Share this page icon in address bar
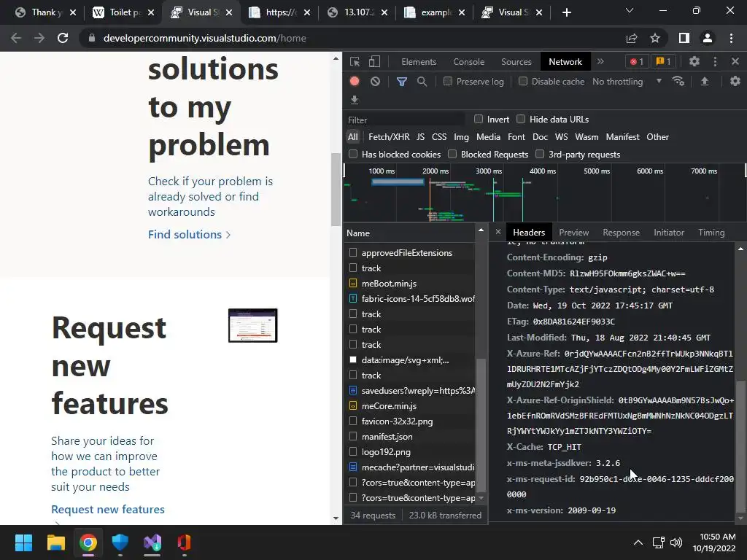The width and height of the screenshot is (747, 560). pos(632,38)
